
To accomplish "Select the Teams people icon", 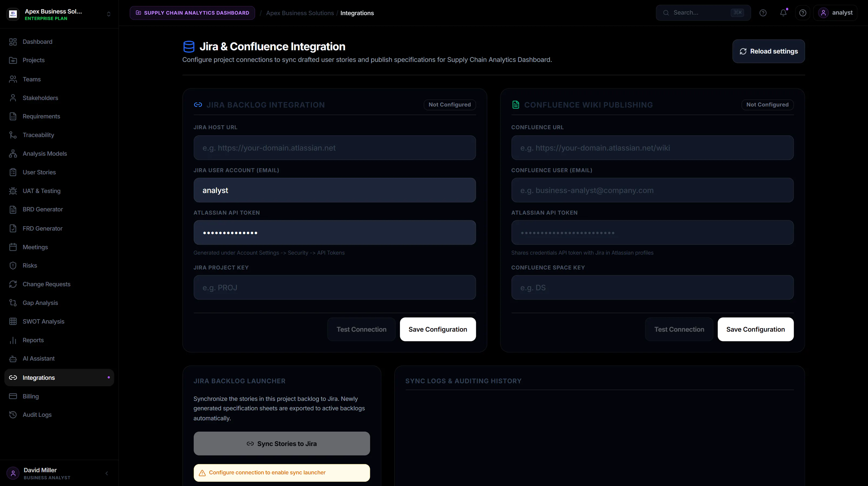I will pos(13,79).
